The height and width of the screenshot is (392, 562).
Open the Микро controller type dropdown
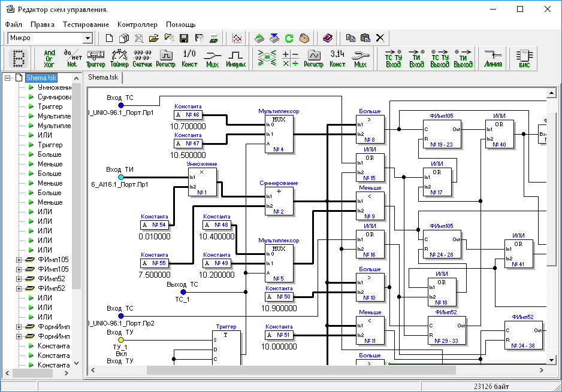coord(88,38)
